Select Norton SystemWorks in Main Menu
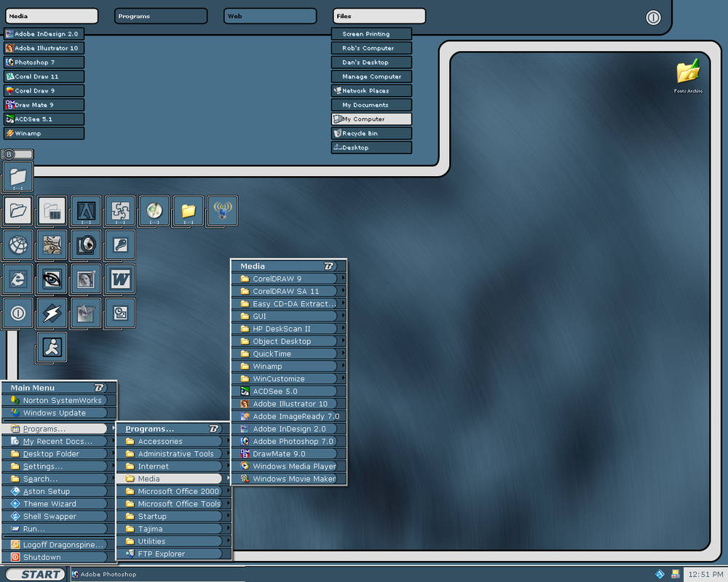 click(59, 400)
